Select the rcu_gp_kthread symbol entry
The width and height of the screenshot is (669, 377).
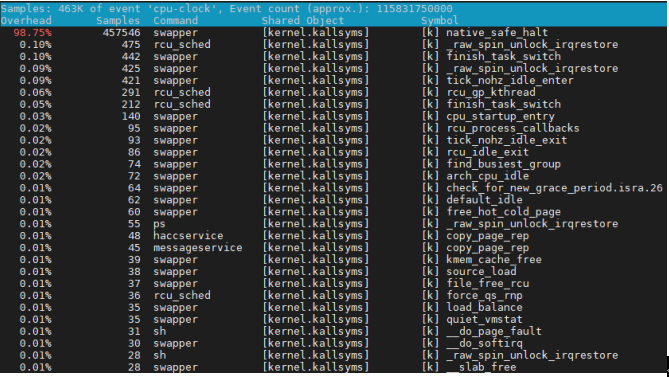click(491, 92)
